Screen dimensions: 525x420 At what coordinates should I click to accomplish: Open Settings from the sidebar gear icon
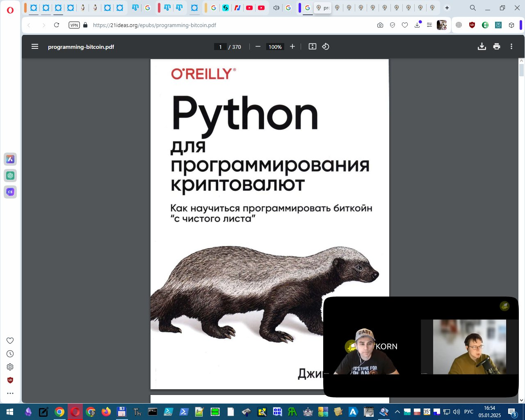coord(10,367)
